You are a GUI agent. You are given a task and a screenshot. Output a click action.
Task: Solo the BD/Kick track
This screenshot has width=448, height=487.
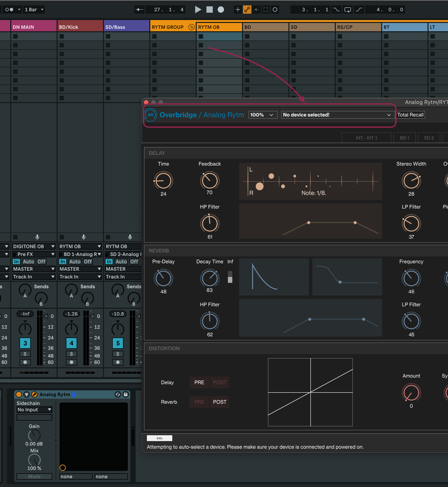(71, 354)
